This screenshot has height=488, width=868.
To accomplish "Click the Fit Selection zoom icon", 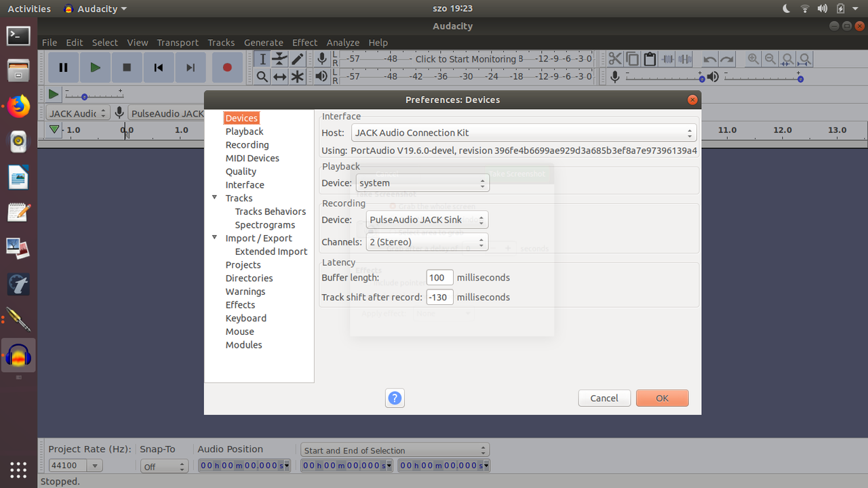I will coord(787,59).
